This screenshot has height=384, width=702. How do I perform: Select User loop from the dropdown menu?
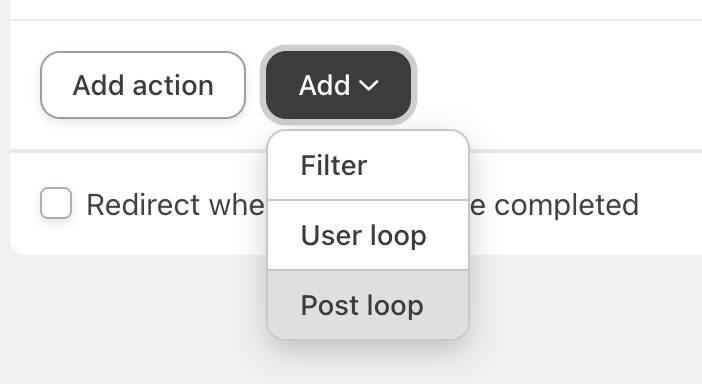click(368, 235)
